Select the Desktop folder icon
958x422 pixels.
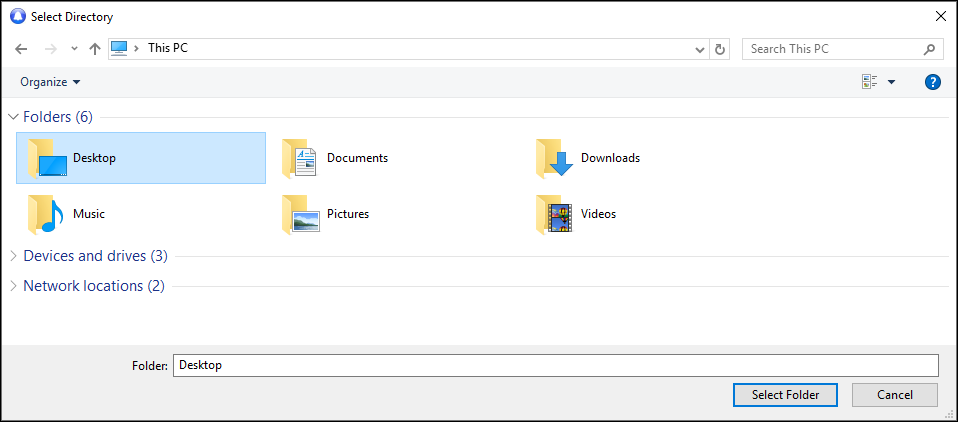(x=47, y=159)
